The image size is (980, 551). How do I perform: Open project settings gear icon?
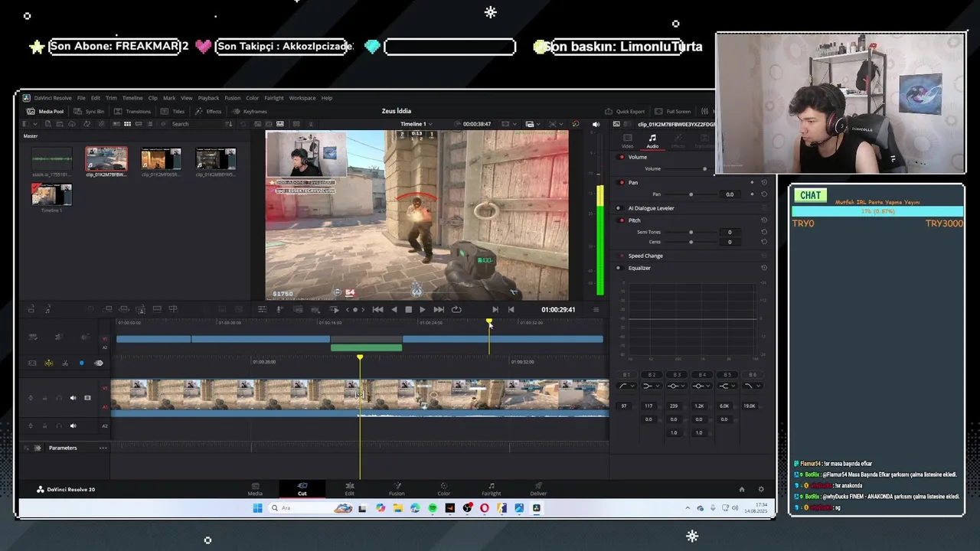(x=760, y=489)
